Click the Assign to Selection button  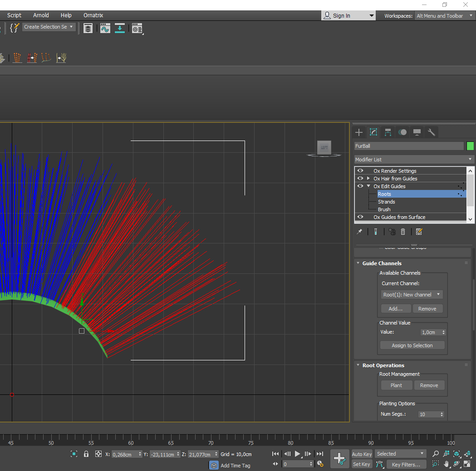[x=412, y=345]
